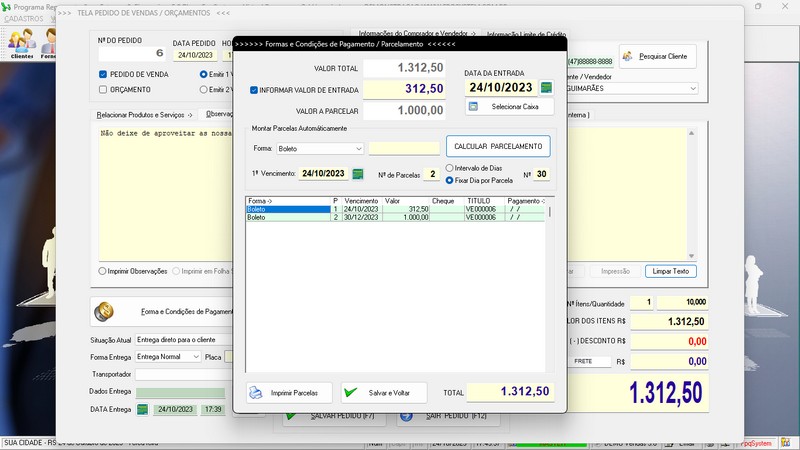The height and width of the screenshot is (450, 800).
Task: Uncheck Informar Valor de Entrada
Action: click(x=254, y=90)
